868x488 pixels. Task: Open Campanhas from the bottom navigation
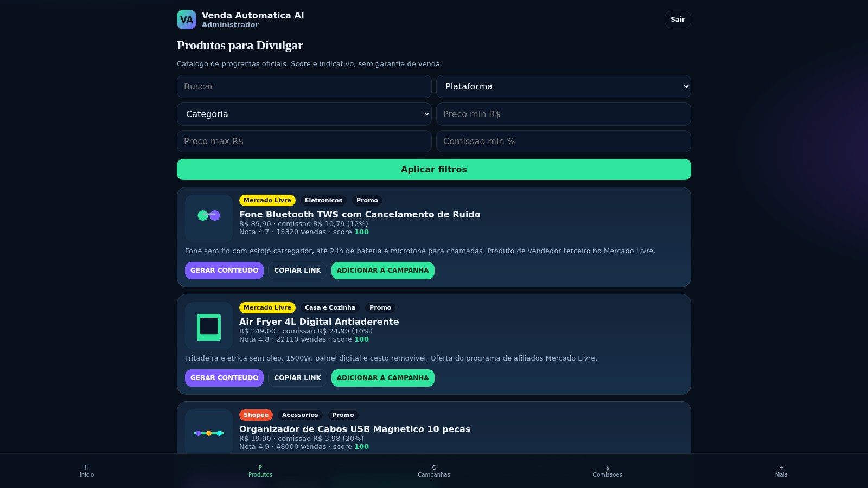434,471
